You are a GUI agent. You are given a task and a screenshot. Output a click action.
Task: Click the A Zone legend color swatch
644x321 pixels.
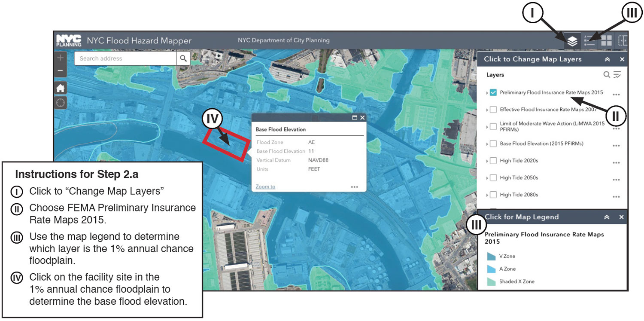[x=491, y=269]
